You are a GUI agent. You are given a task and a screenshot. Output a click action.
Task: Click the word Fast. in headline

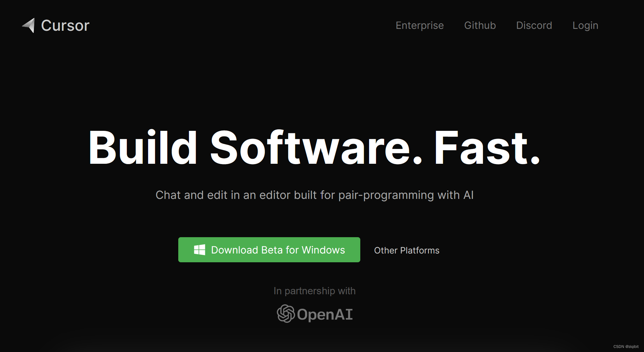487,147
